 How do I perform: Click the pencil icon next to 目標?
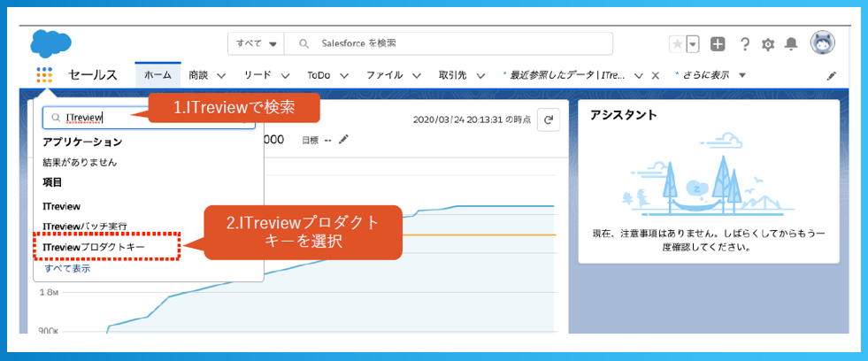tap(344, 140)
